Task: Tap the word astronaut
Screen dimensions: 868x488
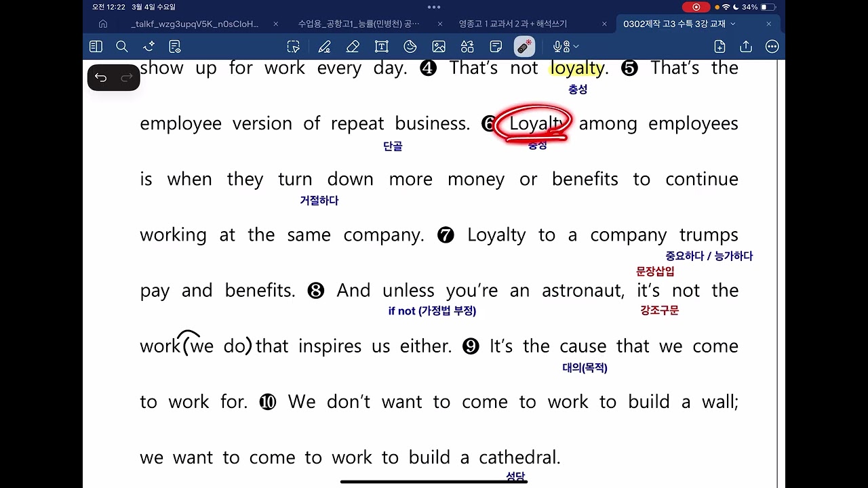Action: point(583,291)
